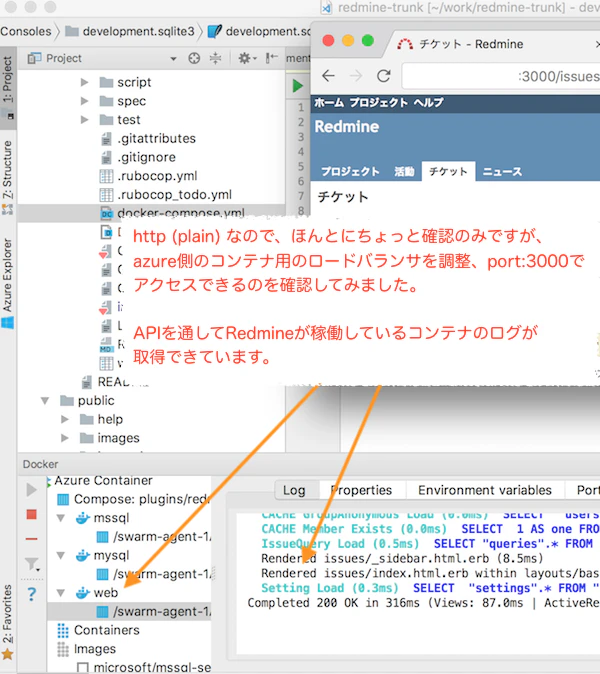Screen dimensions: 600x674
Task: Select the Containers node in Docker tree
Action: [99, 630]
